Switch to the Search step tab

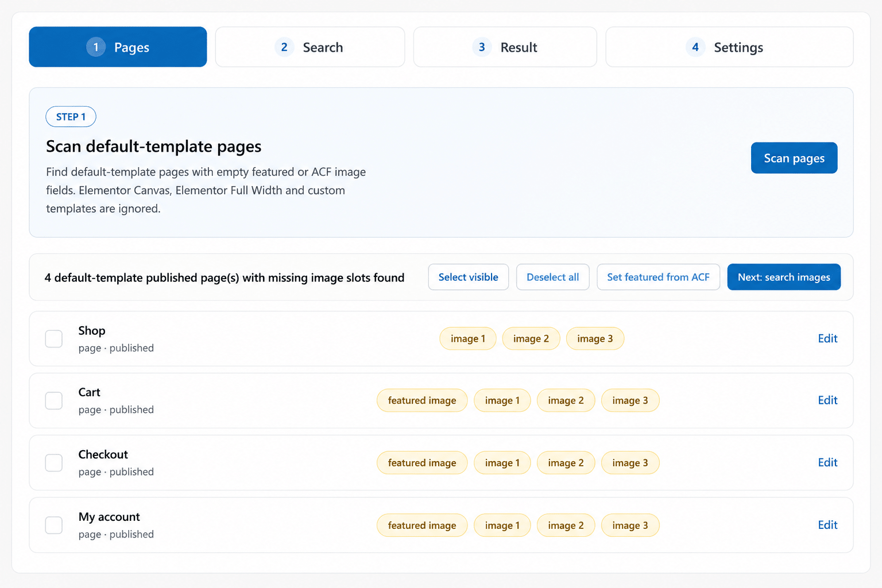click(310, 47)
